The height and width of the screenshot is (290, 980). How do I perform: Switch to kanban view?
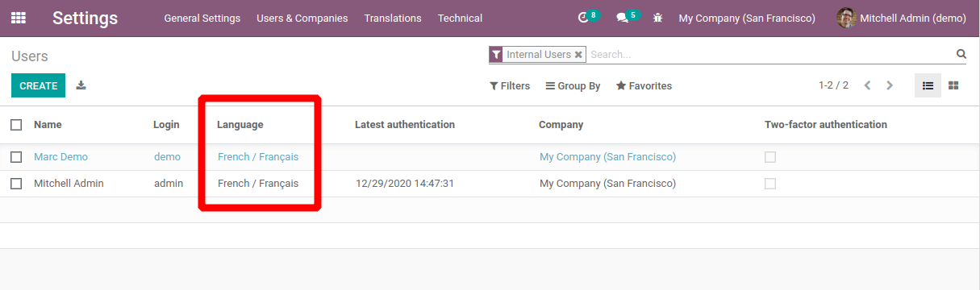[953, 85]
